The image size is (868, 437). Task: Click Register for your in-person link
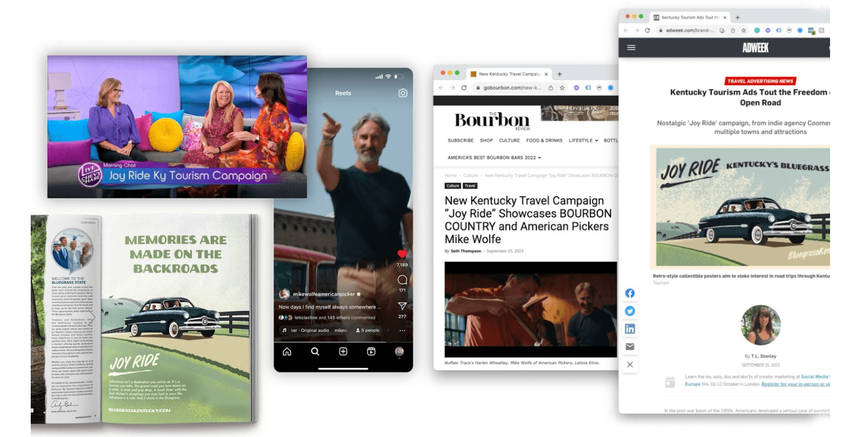[795, 384]
